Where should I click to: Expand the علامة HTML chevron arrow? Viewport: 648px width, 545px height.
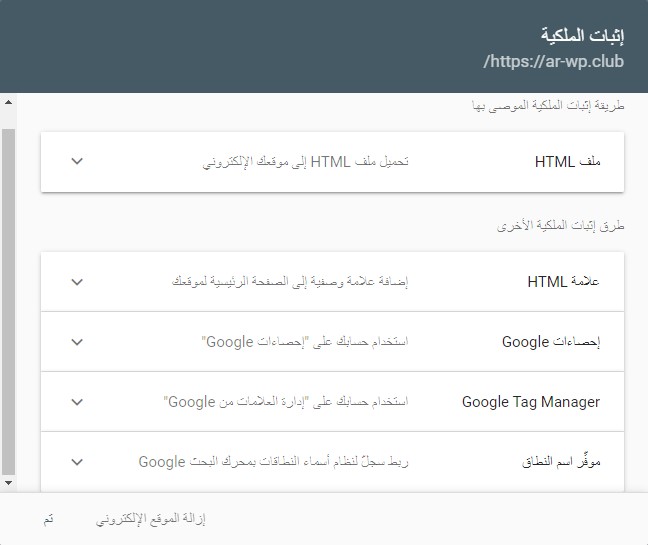(78, 282)
